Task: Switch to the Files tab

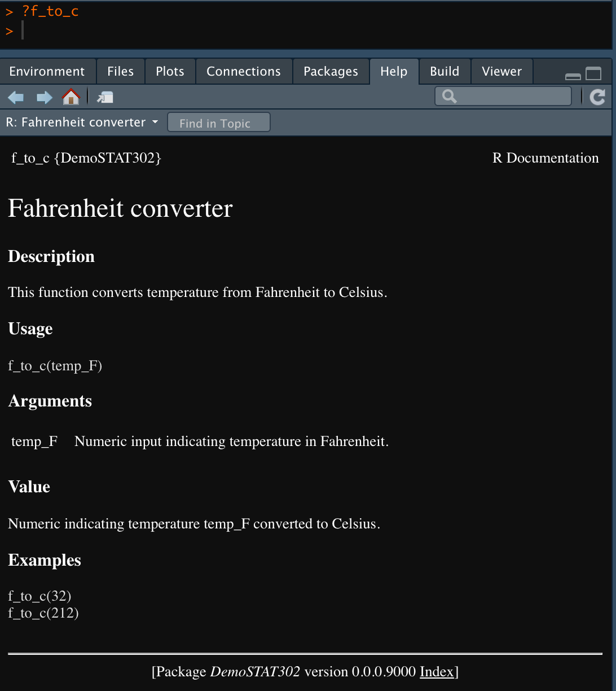Action: click(x=120, y=72)
